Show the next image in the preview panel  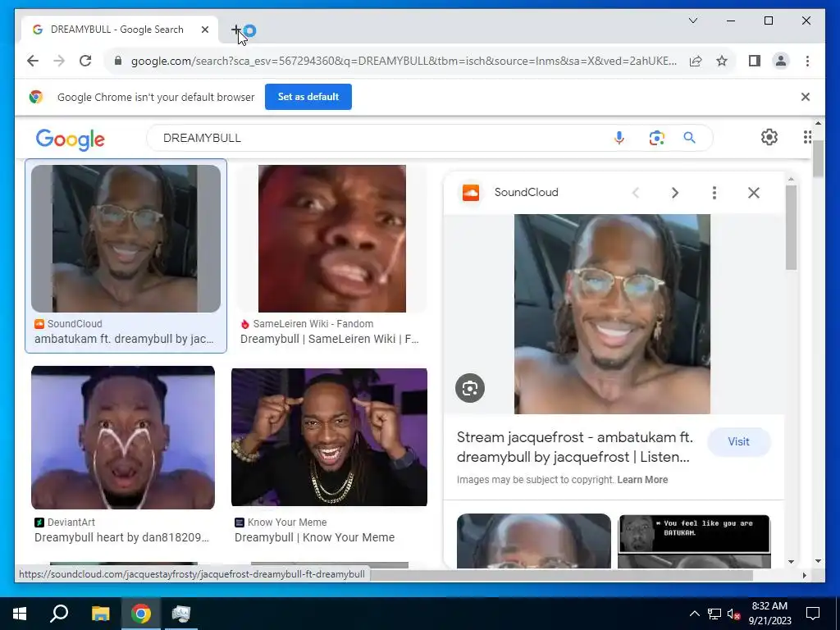(675, 193)
